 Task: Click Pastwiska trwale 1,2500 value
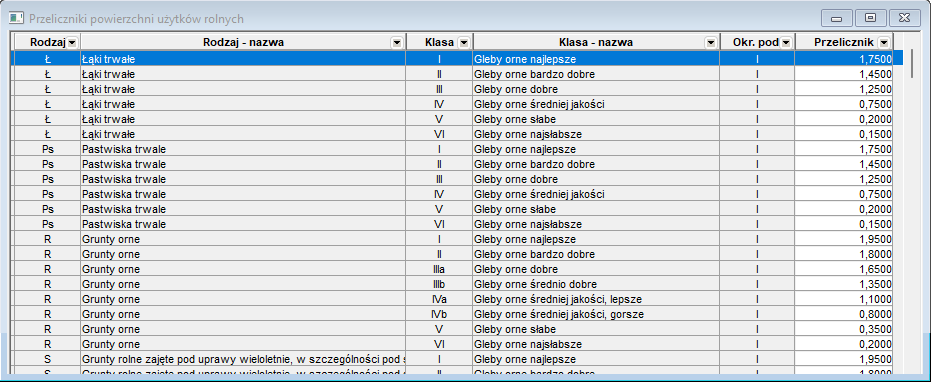[x=843, y=179]
